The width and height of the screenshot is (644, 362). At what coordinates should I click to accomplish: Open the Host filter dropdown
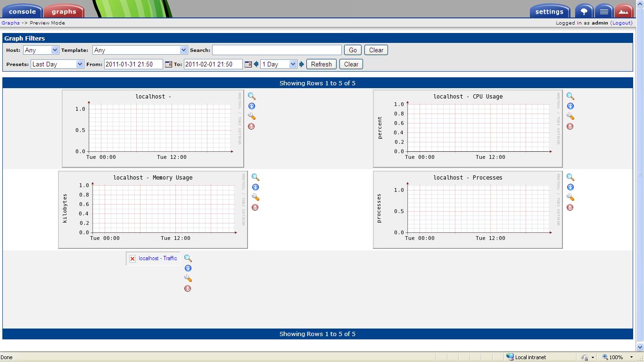coord(41,50)
